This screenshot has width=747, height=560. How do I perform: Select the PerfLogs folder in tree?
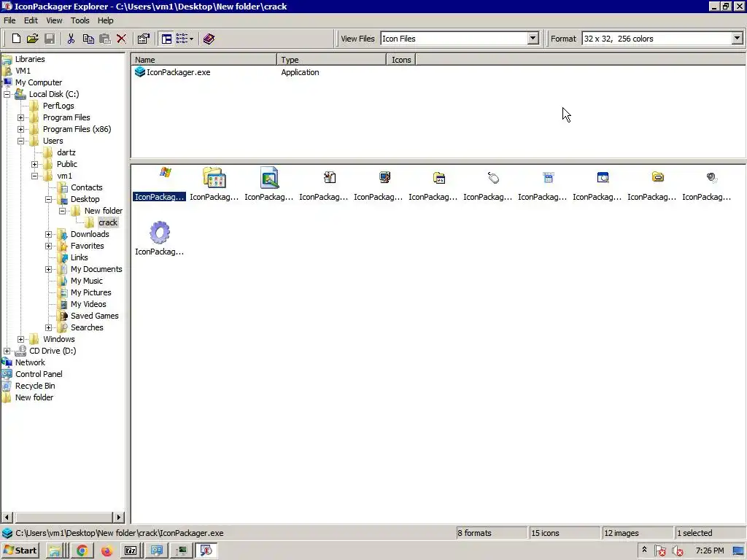click(x=58, y=106)
